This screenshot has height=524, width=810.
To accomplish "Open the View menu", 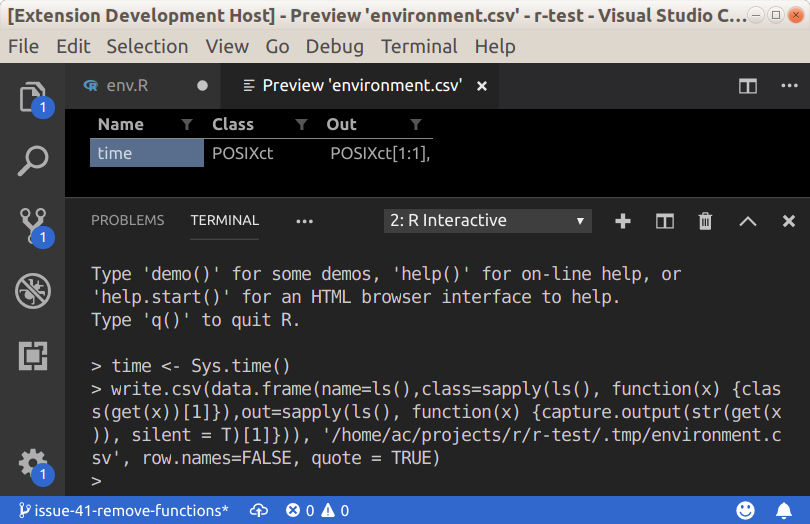I will point(227,47).
